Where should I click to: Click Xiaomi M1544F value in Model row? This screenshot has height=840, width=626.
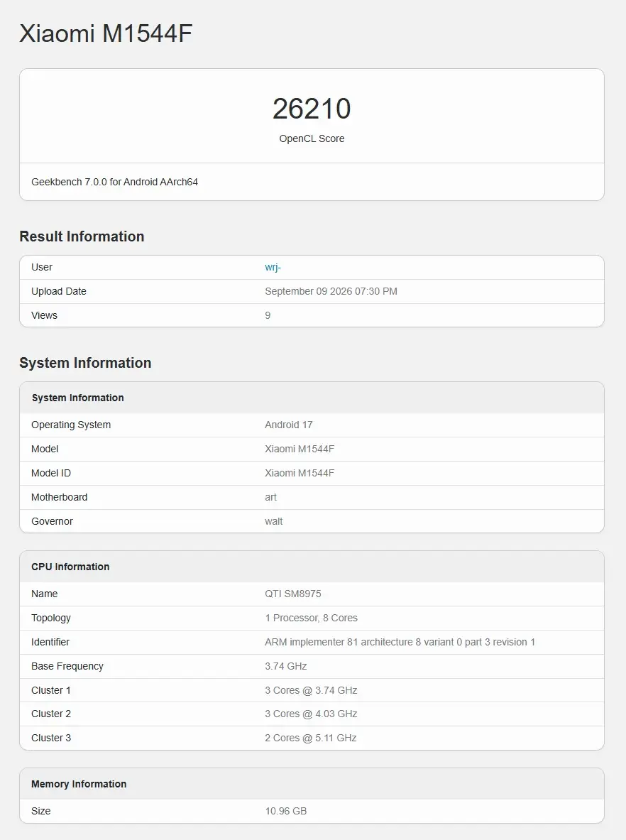300,449
